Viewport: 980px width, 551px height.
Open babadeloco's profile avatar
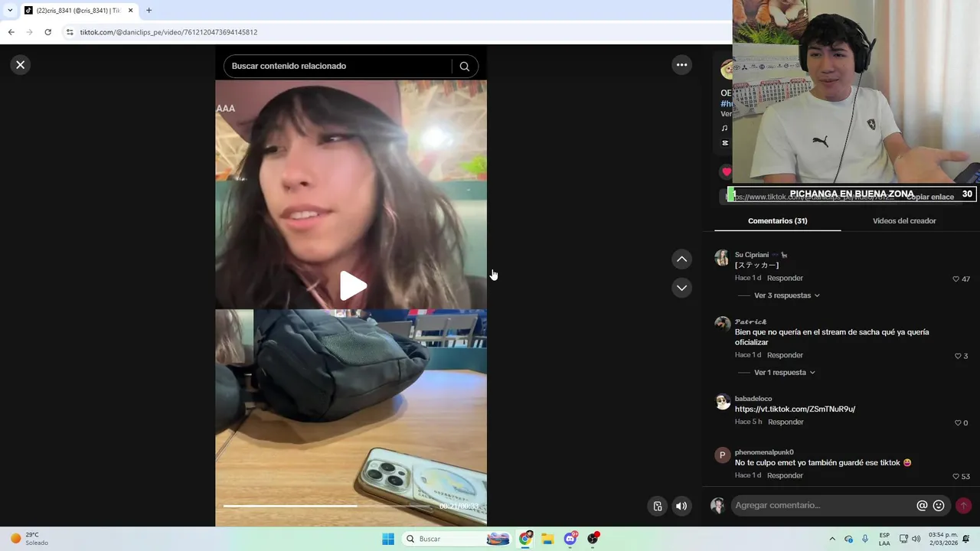[x=722, y=402]
